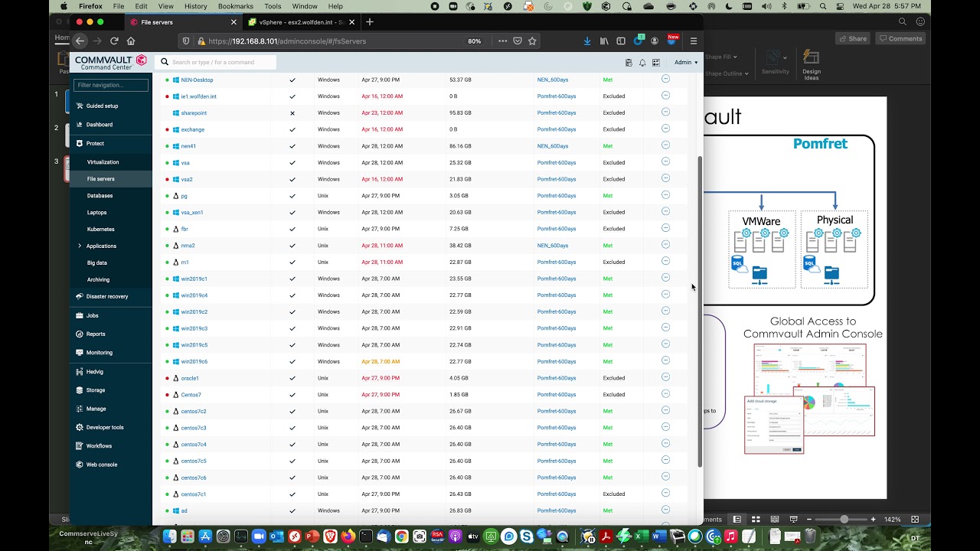Open plan link in win2019c1 row
This screenshot has width=980, height=551.
[x=557, y=279]
